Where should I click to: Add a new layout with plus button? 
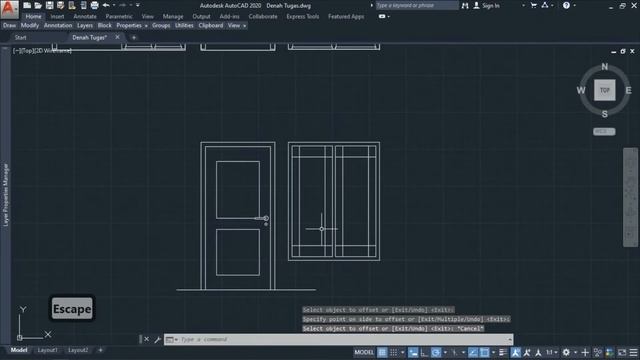click(x=100, y=350)
